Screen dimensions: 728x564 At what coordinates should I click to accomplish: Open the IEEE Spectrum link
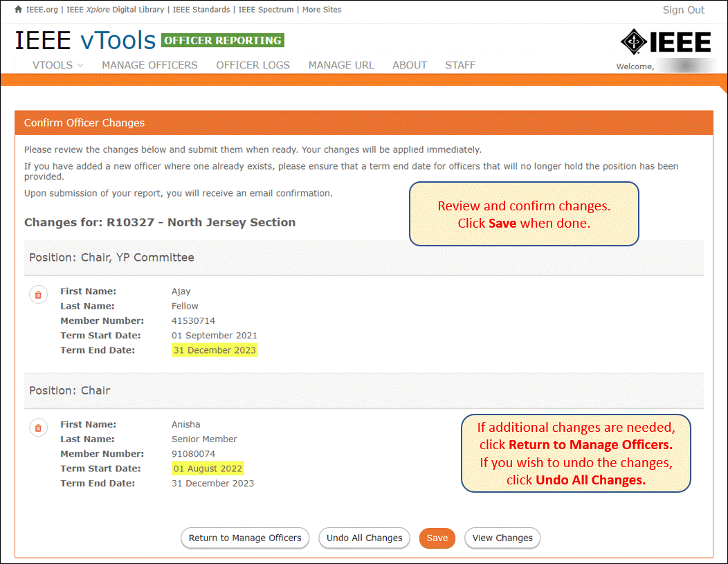pyautogui.click(x=266, y=9)
